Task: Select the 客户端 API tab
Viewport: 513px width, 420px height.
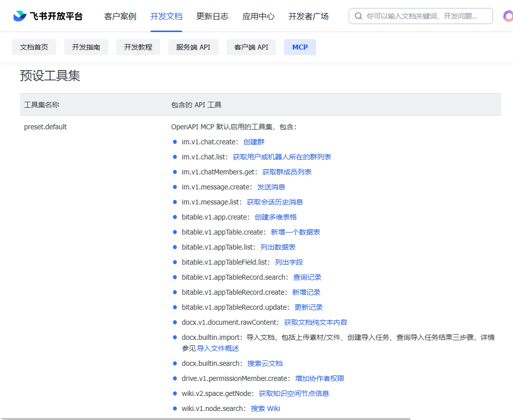Action: (x=251, y=47)
